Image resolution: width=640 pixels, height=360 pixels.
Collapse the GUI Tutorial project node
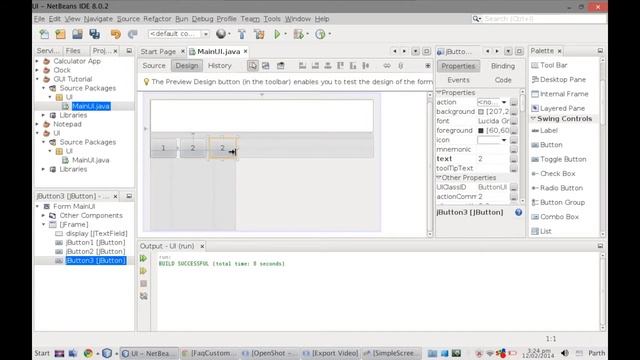[x=38, y=79]
